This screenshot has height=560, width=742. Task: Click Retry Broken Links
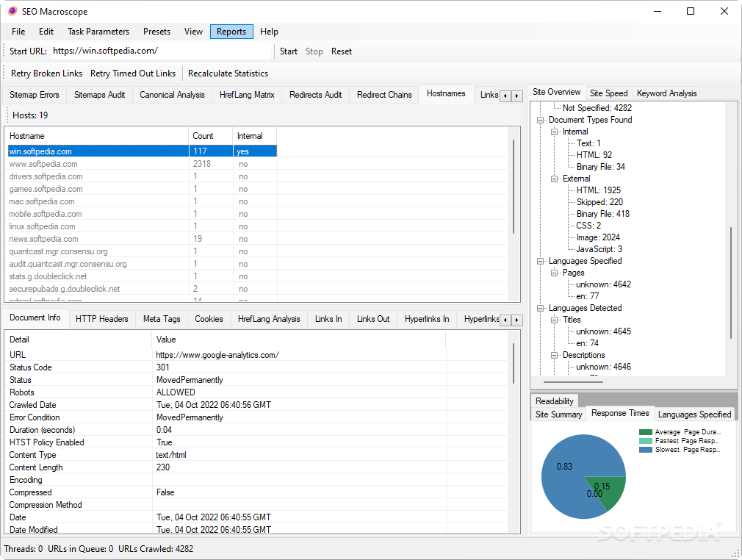tap(46, 73)
